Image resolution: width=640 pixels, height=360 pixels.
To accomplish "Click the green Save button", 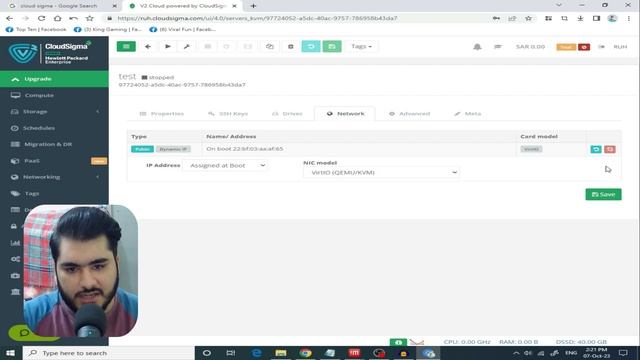I will (603, 195).
